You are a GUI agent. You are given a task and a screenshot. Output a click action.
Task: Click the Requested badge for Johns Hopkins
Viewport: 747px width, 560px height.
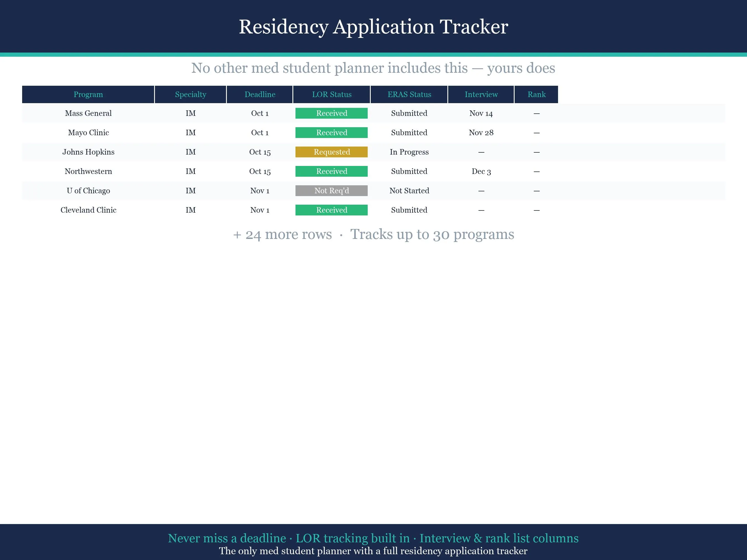(x=332, y=152)
